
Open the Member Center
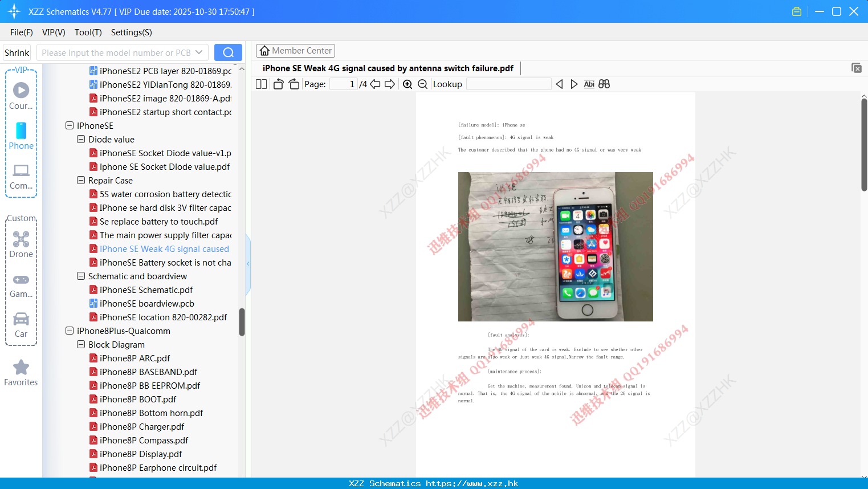click(295, 51)
